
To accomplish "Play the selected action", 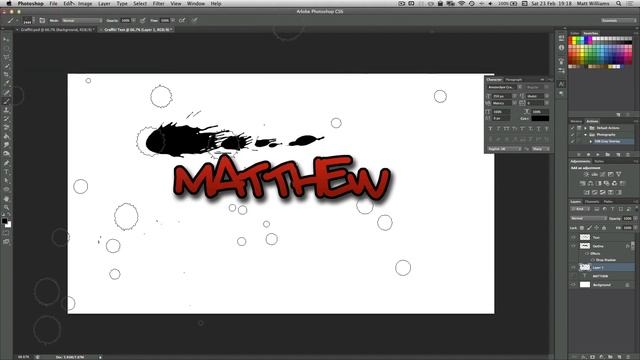I will 598,155.
